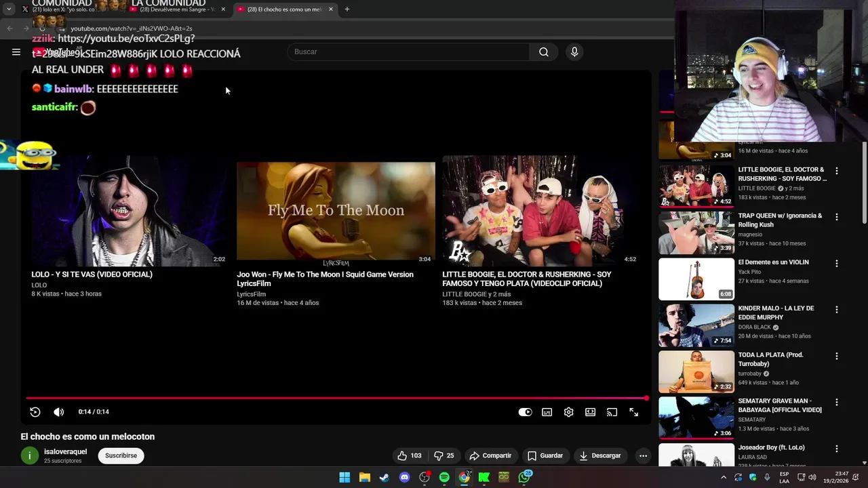Open options menu for LITTLE BOOGIE sidebar video
The height and width of the screenshot is (488, 868).
pos(837,171)
